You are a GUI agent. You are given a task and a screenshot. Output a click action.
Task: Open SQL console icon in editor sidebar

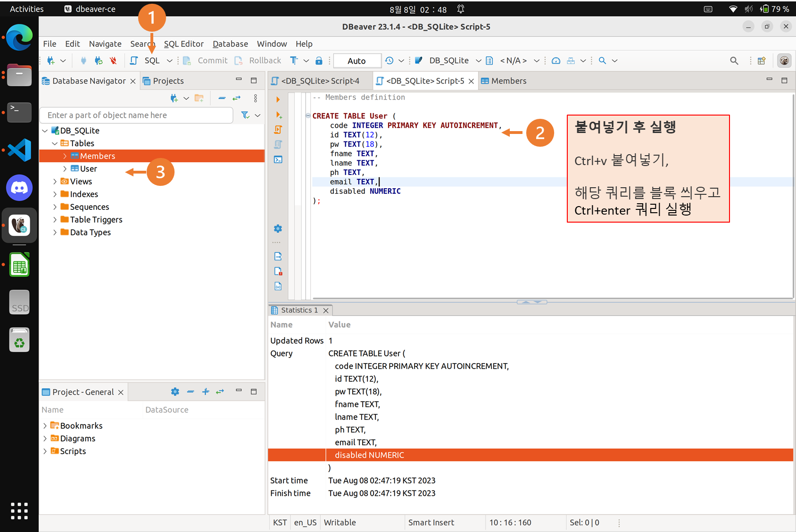pos(278,159)
